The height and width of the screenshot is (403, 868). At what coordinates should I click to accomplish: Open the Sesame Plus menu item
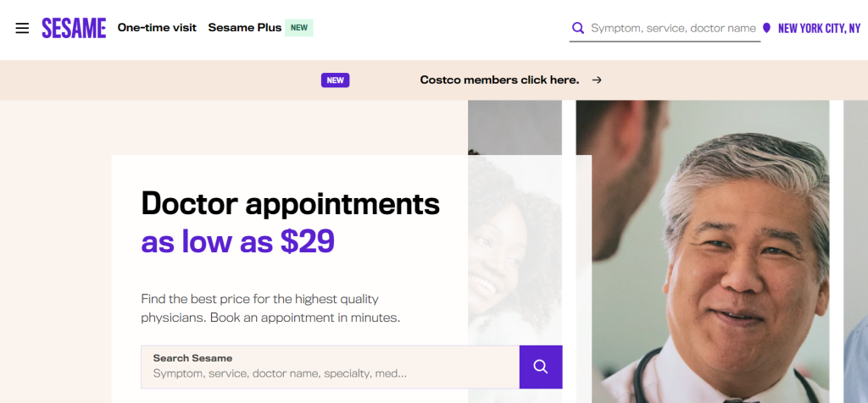tap(244, 28)
